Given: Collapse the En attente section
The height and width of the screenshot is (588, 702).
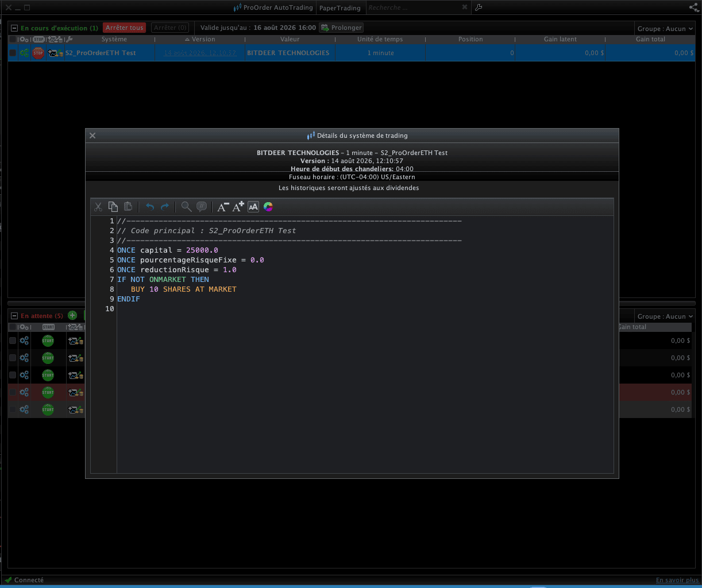Looking at the screenshot, I should coord(14,316).
